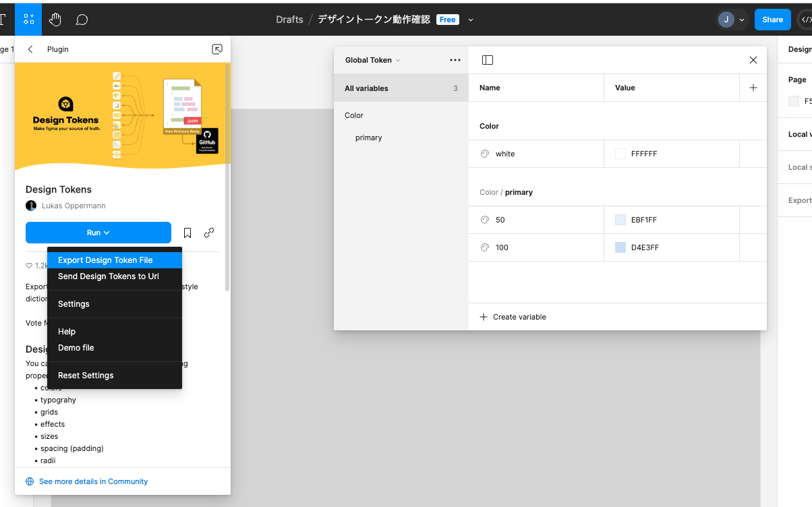812x507 pixels.
Task: Select the Comment tool
Action: (81, 19)
